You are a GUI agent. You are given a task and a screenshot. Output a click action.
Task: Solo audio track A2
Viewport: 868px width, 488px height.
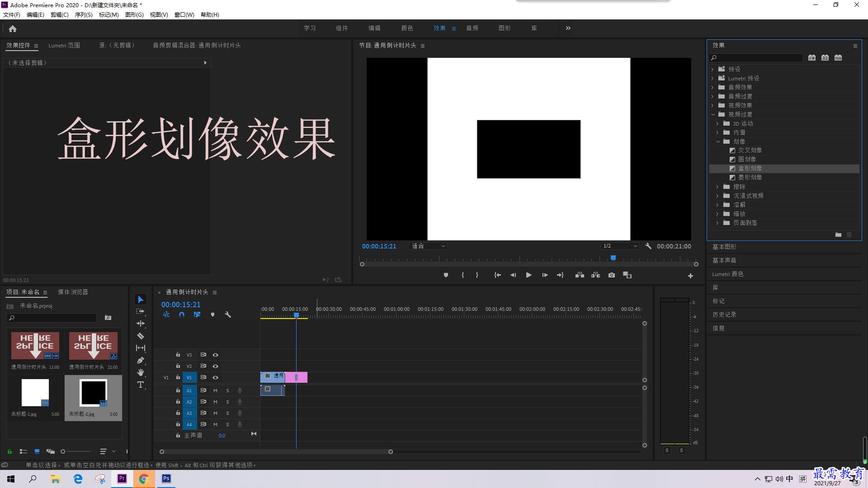pos(227,402)
